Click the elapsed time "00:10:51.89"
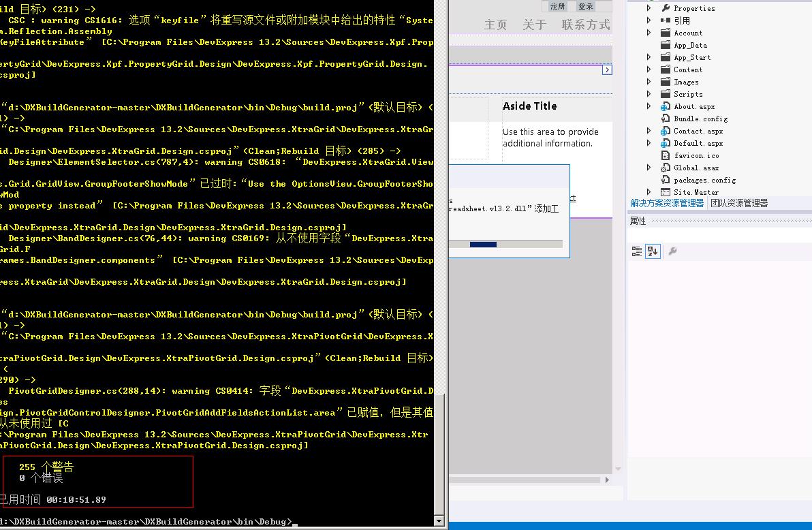 tap(76, 500)
